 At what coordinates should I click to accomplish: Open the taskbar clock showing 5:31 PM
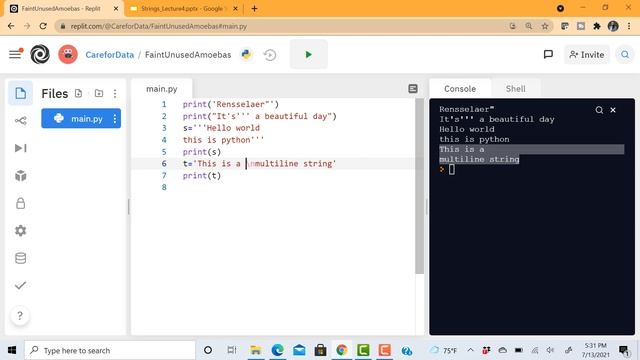coord(596,350)
